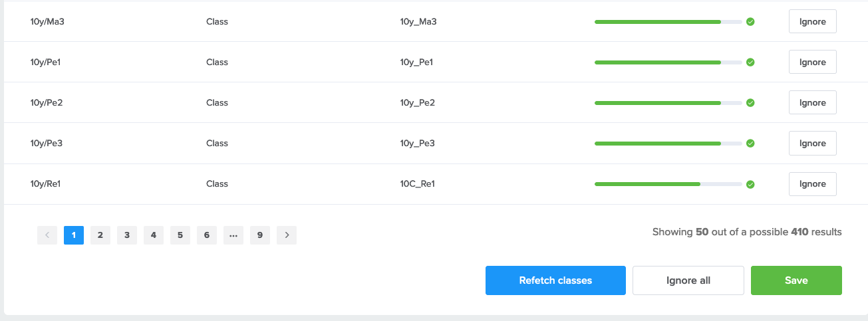Go to next page with right chevron
868x321 pixels.
tap(287, 235)
